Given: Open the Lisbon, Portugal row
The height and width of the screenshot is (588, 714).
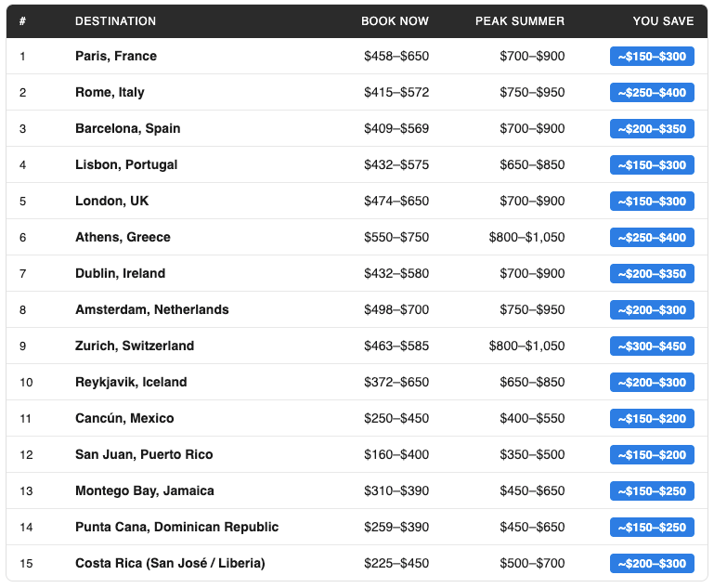Looking at the screenshot, I should pos(126,164).
